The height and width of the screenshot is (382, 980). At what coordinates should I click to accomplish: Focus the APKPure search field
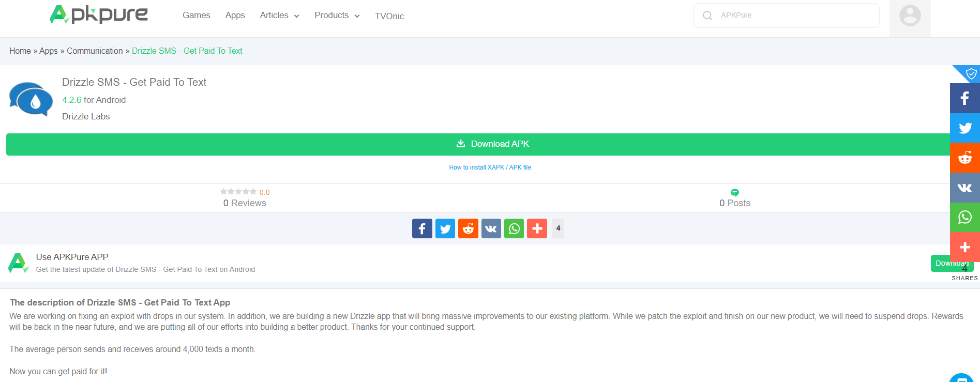[x=787, y=16]
